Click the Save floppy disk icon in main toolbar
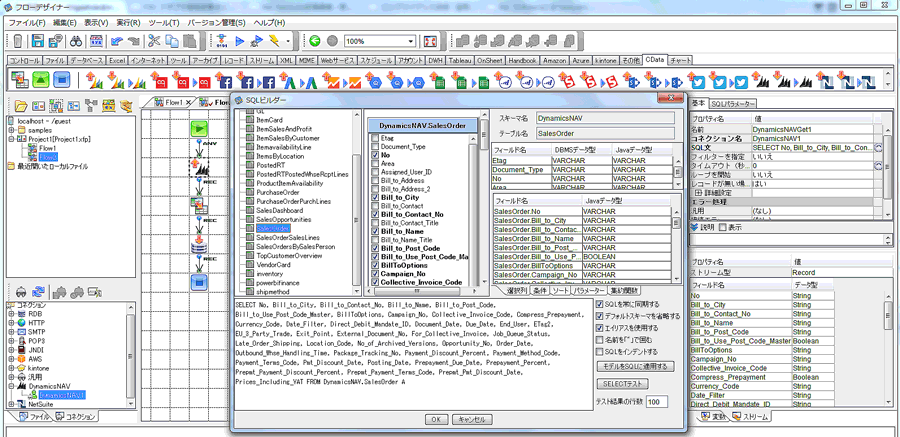 [x=38, y=41]
